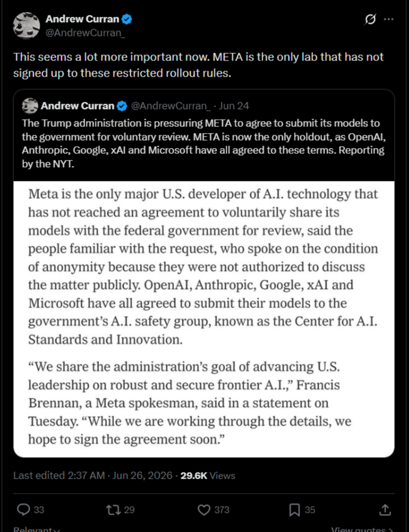The image size is (409, 532).
Task: Click the Andrew Curran display name
Action: [82, 19]
